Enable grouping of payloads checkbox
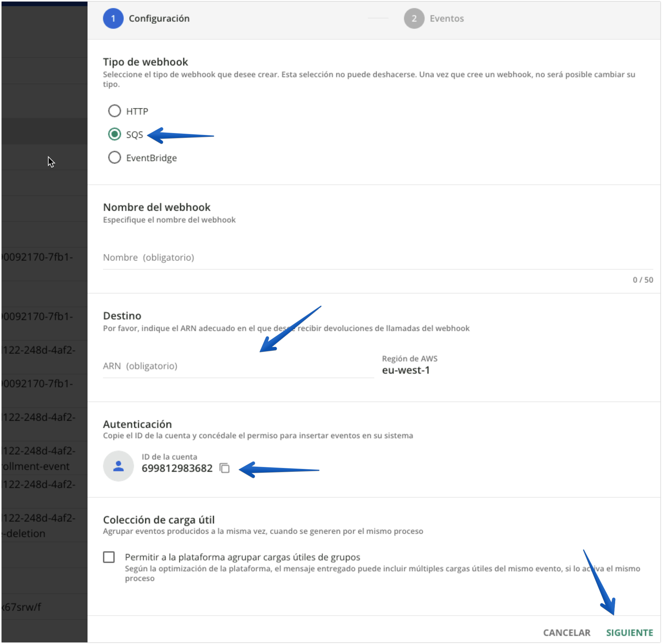Viewport: 662px width, 644px height. [109, 557]
